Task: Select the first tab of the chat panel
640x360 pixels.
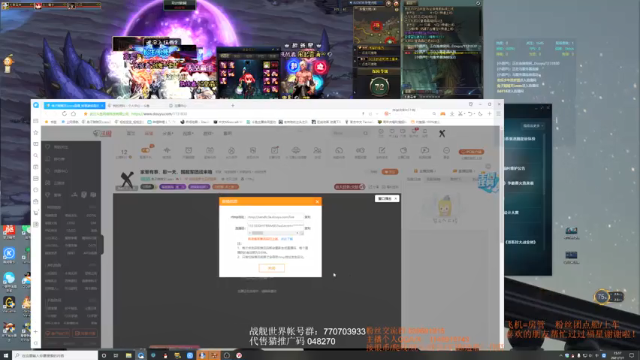Action: click(414, 179)
